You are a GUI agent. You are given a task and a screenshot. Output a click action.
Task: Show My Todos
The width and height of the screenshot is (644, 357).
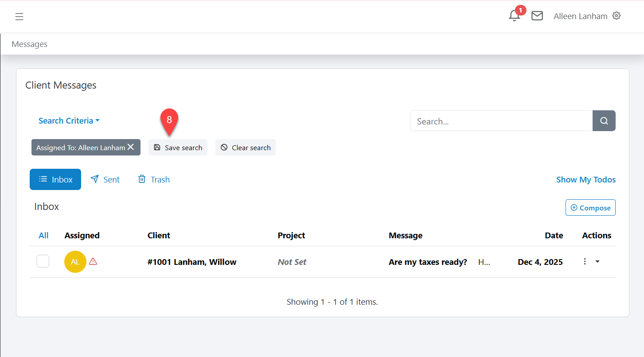586,179
